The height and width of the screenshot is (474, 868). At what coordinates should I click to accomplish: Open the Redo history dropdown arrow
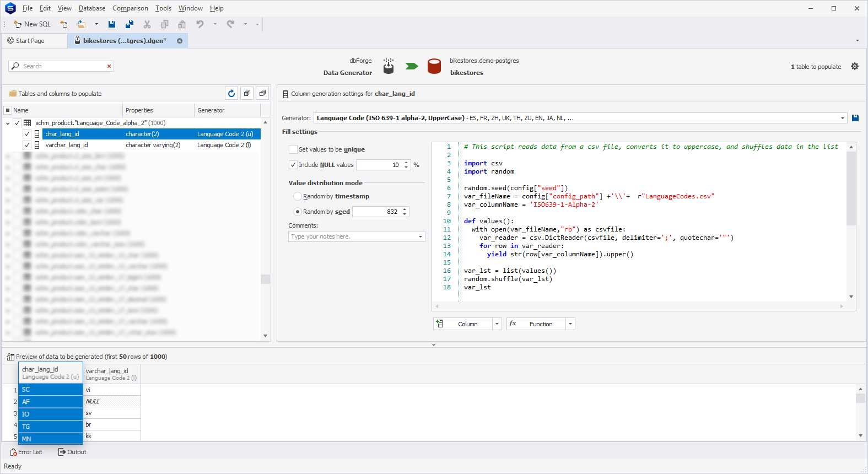(245, 24)
